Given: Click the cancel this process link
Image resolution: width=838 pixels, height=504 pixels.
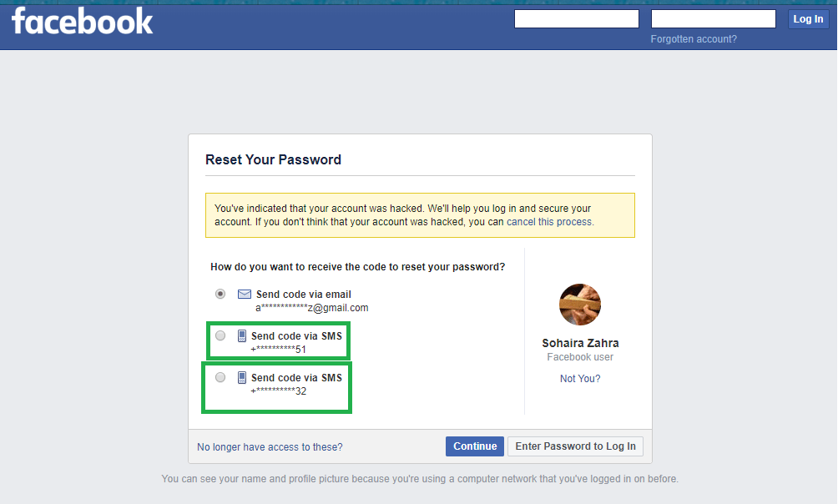Looking at the screenshot, I should point(549,222).
